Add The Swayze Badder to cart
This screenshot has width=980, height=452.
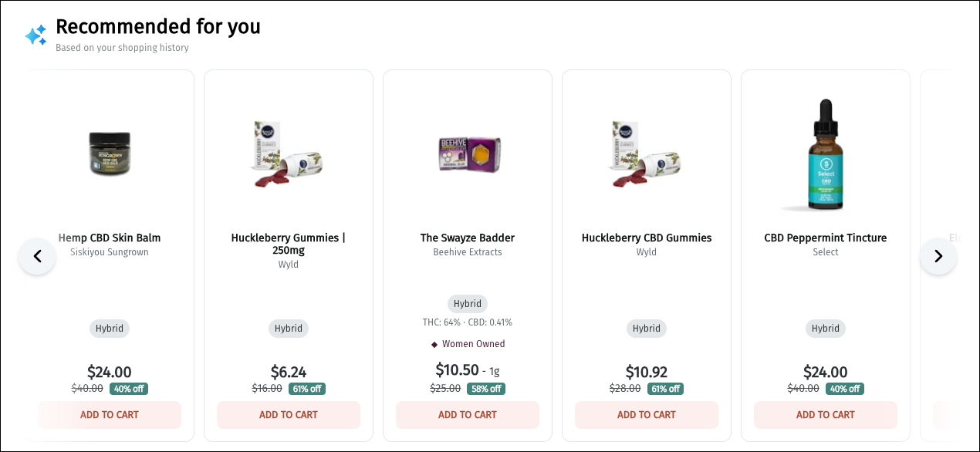(x=468, y=415)
